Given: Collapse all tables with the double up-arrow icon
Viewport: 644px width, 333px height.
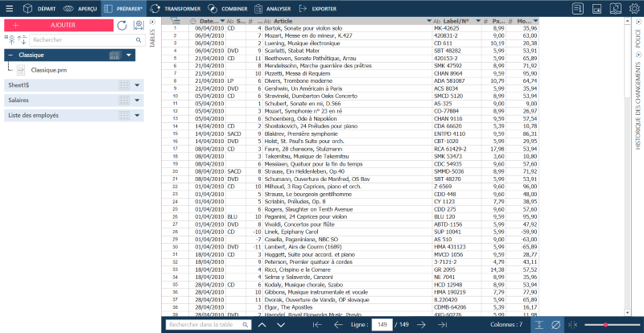Looking at the screenshot, I should (x=10, y=40).
